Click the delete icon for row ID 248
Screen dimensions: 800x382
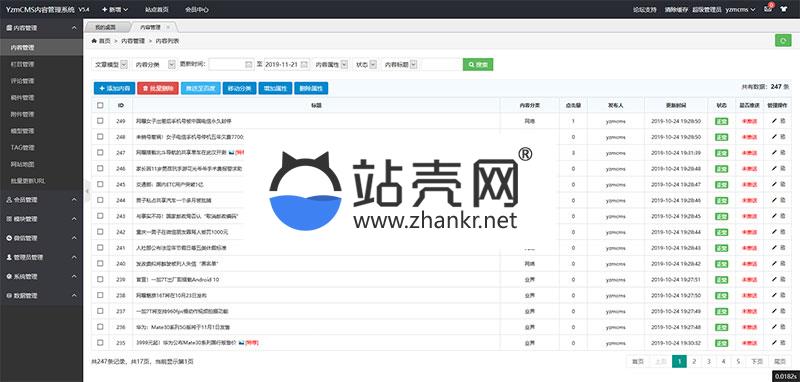pyautogui.click(x=783, y=137)
